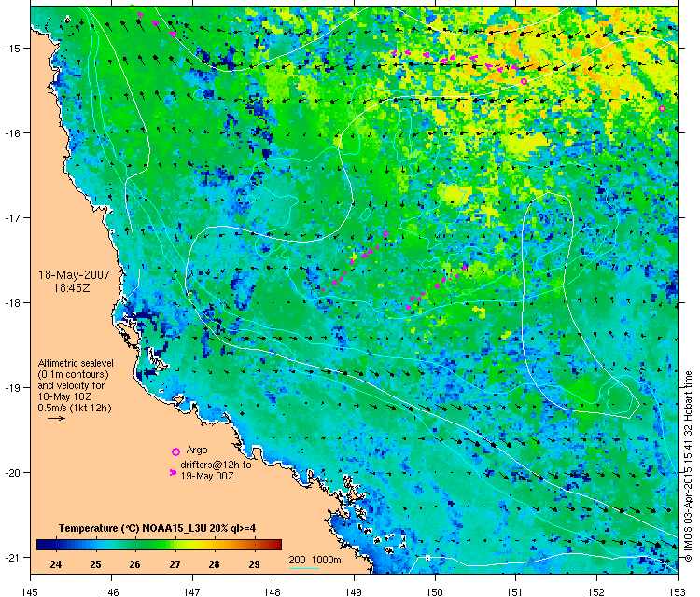Image resolution: width=700 pixels, height=597 pixels.
Task: Click the color bar label '24'
Action: [56, 564]
